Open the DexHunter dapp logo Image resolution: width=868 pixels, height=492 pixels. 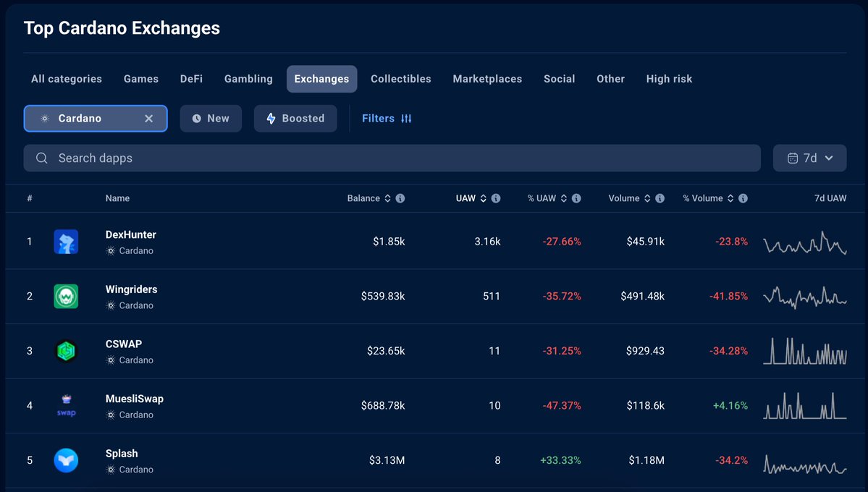[x=66, y=242]
